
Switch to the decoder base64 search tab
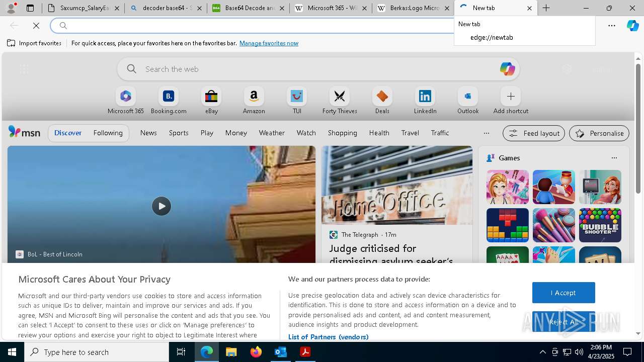pos(166,8)
